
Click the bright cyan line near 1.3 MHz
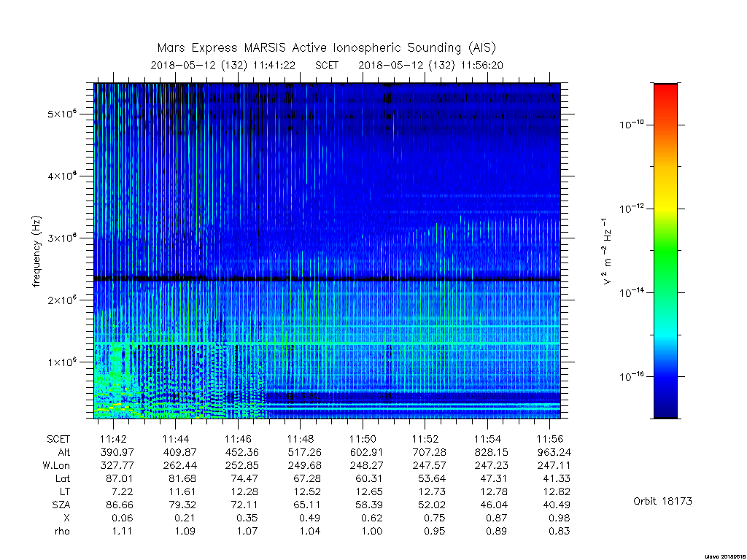(x=327, y=343)
